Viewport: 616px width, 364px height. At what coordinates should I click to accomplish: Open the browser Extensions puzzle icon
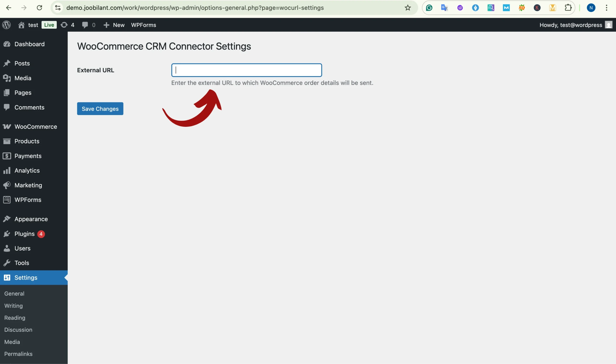click(x=568, y=8)
